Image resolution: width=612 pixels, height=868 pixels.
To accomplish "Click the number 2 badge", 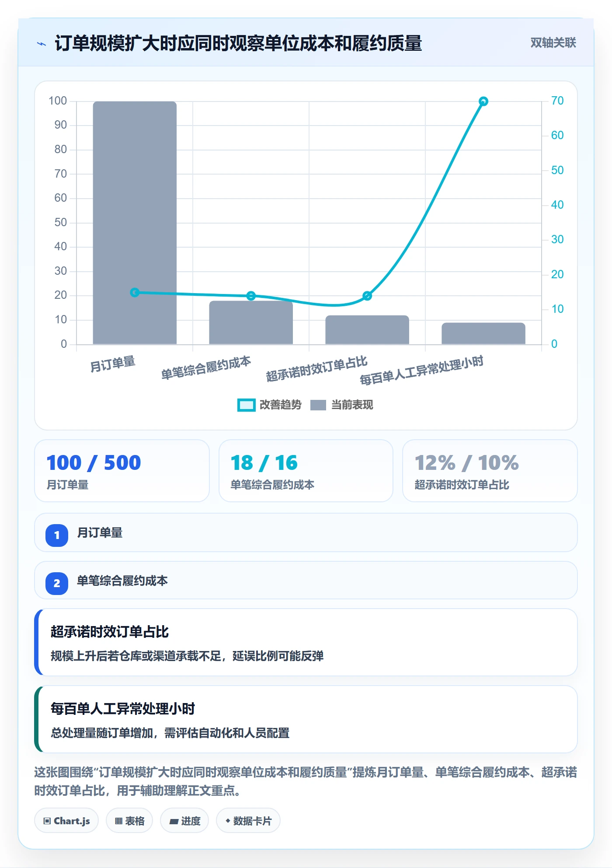I will [x=57, y=583].
